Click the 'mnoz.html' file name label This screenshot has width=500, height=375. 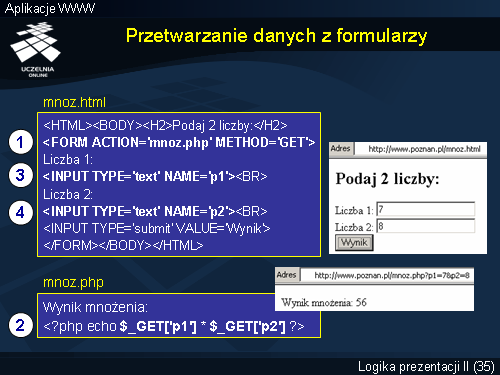tap(74, 102)
